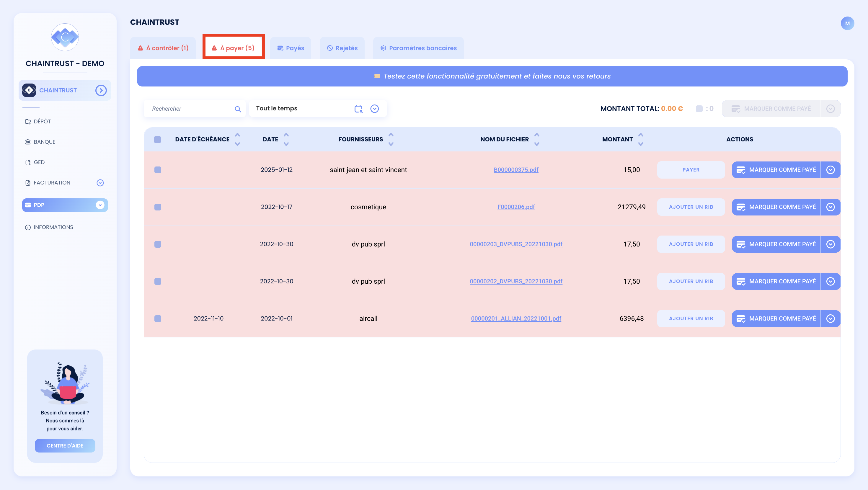This screenshot has height=490, width=868.
Task: Sort Date column descending arrow
Action: pos(286,144)
